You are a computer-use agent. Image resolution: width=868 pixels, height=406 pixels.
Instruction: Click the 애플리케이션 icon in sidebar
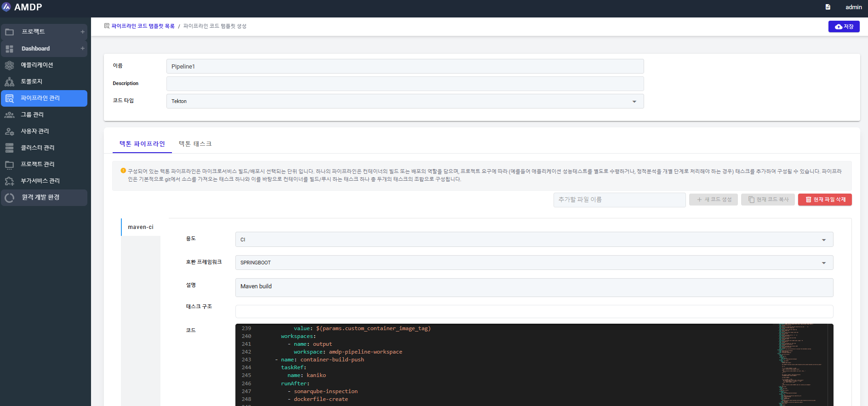9,65
